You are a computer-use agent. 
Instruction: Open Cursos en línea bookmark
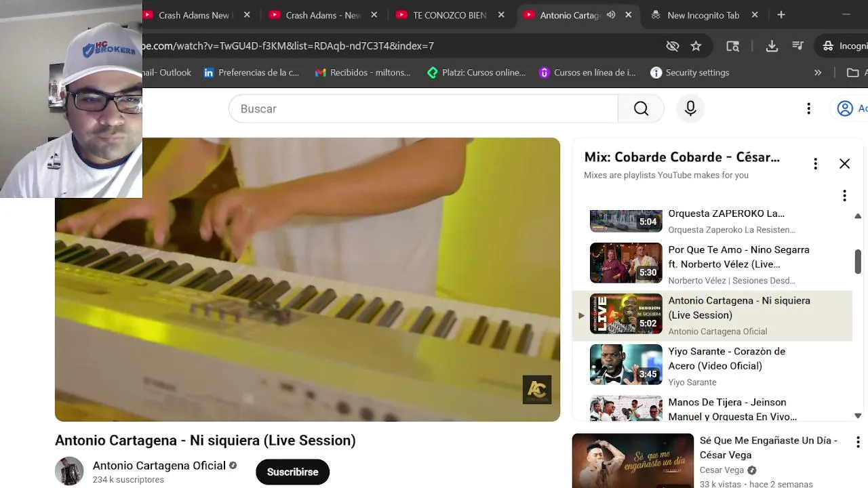point(587,73)
